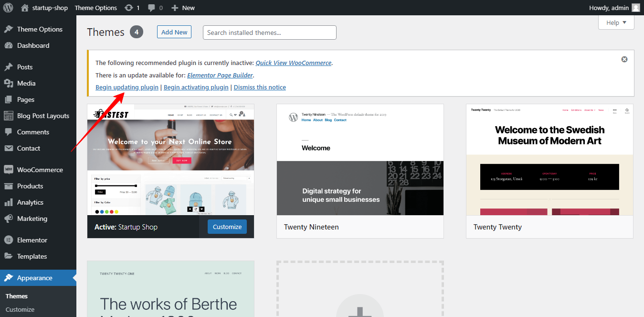Click the Comments sidebar icon

point(9,132)
